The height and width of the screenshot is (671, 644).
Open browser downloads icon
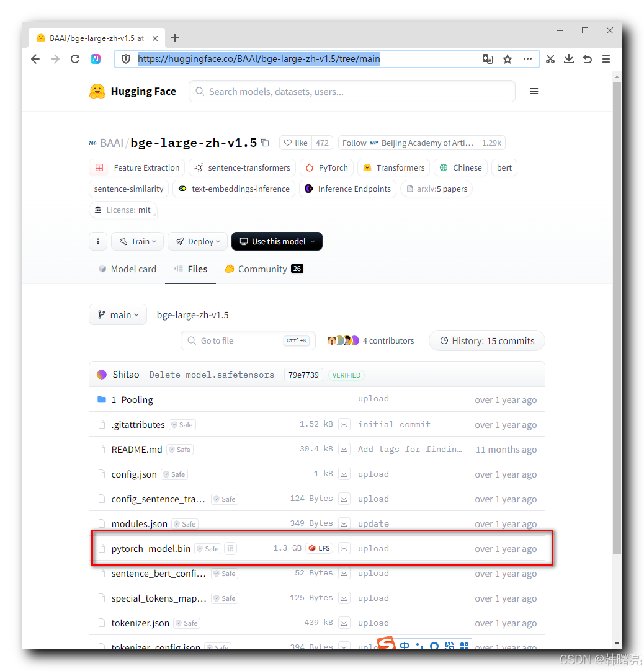click(x=569, y=59)
